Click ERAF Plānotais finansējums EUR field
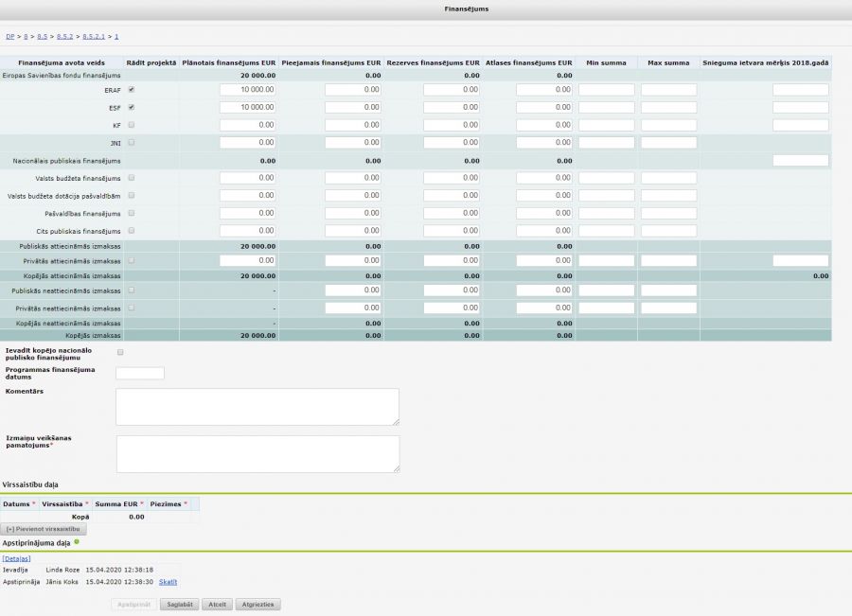This screenshot has width=852, height=616. 248,90
